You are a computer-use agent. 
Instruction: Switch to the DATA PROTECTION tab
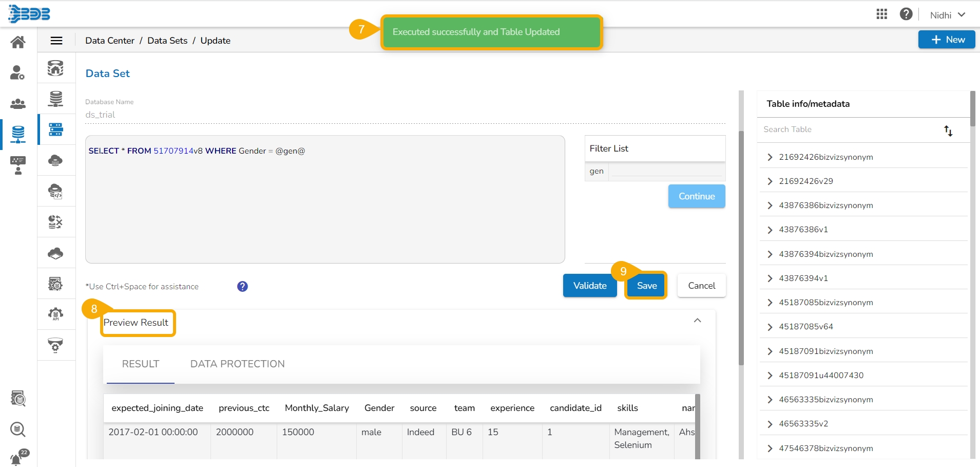click(x=237, y=364)
